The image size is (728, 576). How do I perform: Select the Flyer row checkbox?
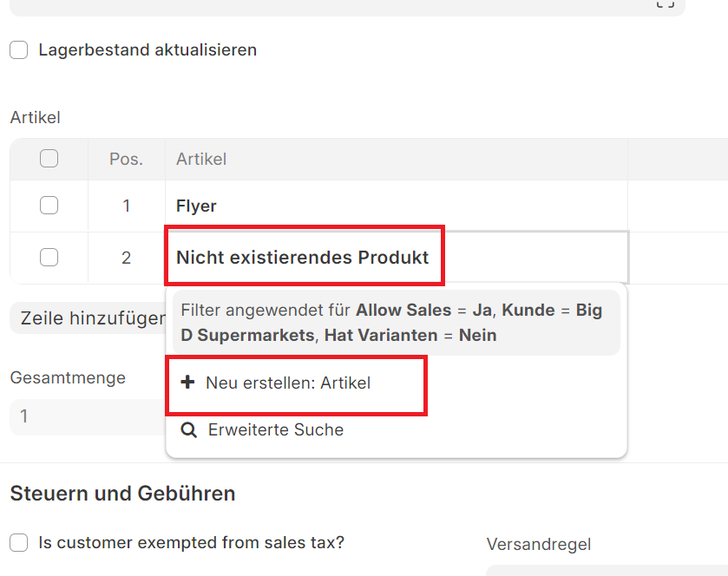coord(49,206)
